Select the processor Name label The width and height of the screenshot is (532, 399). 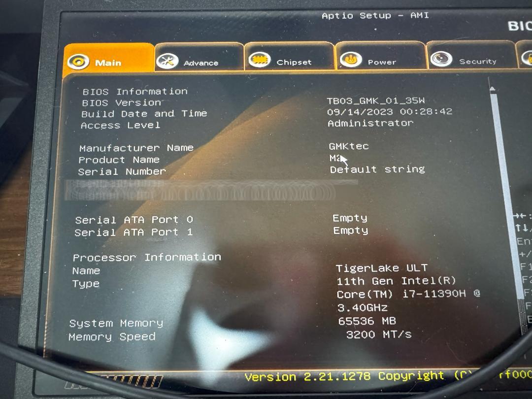tap(86, 271)
